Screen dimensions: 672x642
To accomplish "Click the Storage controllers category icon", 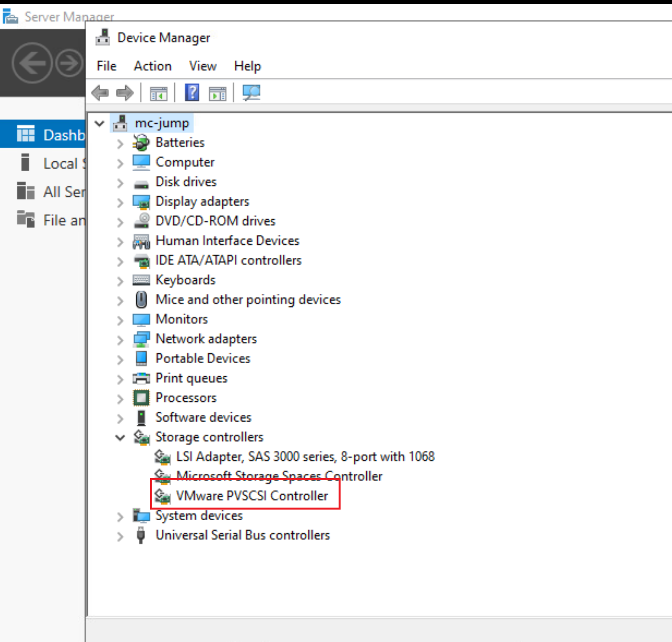I will coord(142,437).
